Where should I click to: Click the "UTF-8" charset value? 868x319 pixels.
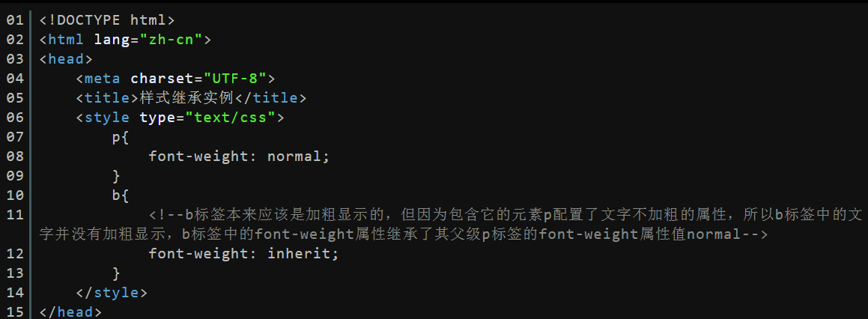pyautogui.click(x=234, y=79)
